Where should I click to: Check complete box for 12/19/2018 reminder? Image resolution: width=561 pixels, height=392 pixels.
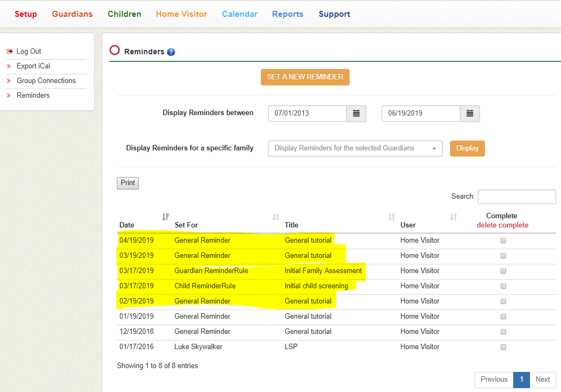[503, 332]
